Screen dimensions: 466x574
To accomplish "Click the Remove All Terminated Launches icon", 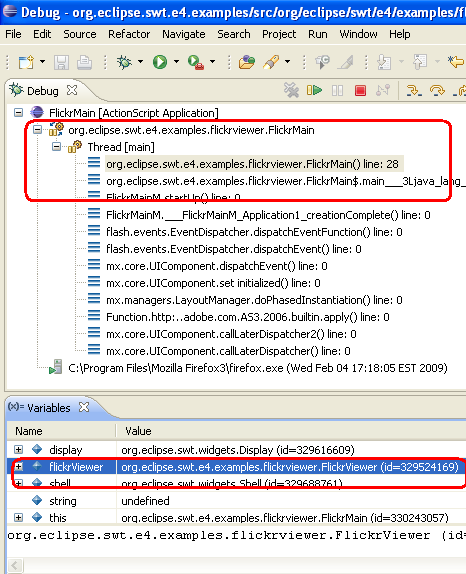I will point(291,90).
